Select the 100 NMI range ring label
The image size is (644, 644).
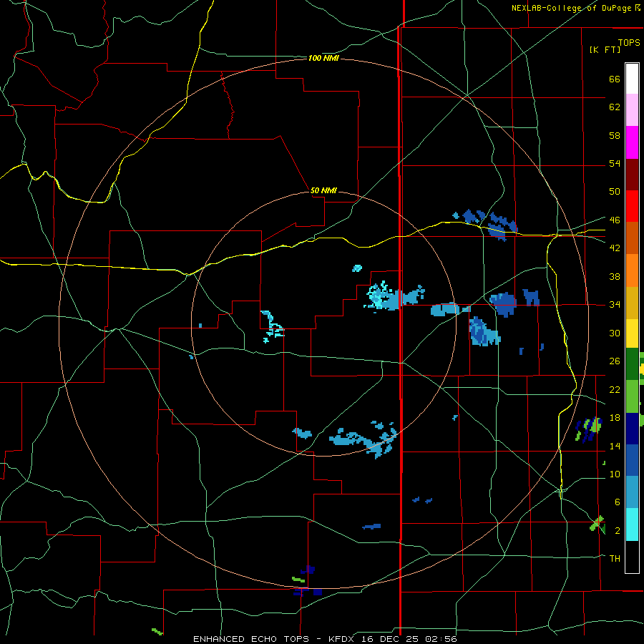323,59
